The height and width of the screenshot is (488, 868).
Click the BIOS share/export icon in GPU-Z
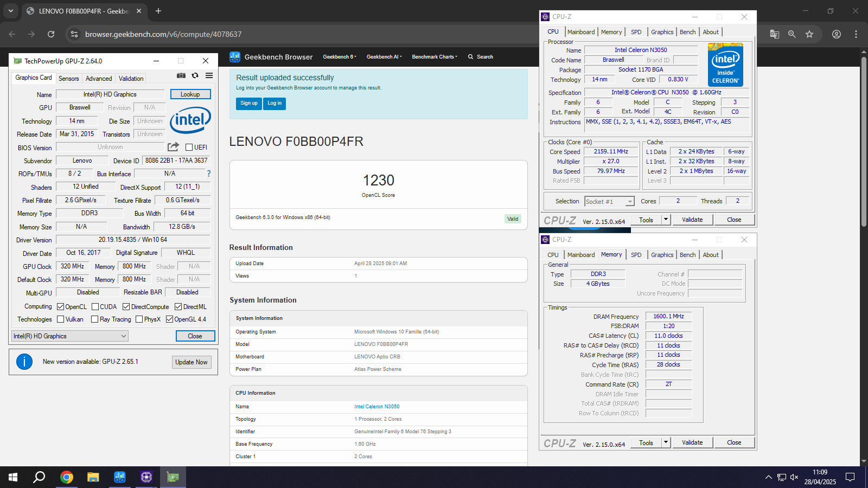[173, 147]
